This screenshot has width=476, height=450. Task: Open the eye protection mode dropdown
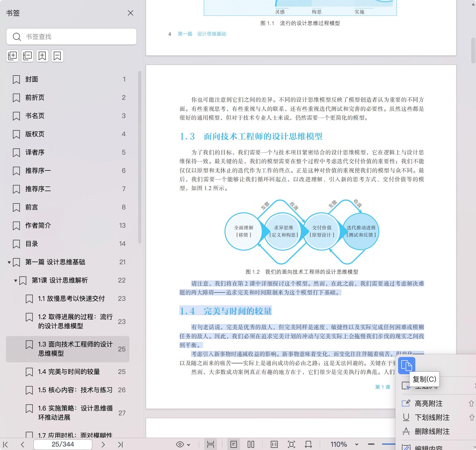(x=183, y=444)
